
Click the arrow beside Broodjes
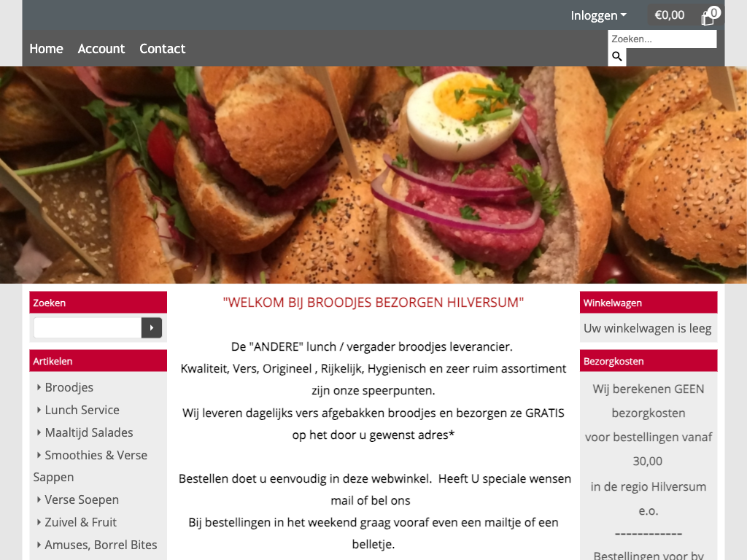point(39,387)
